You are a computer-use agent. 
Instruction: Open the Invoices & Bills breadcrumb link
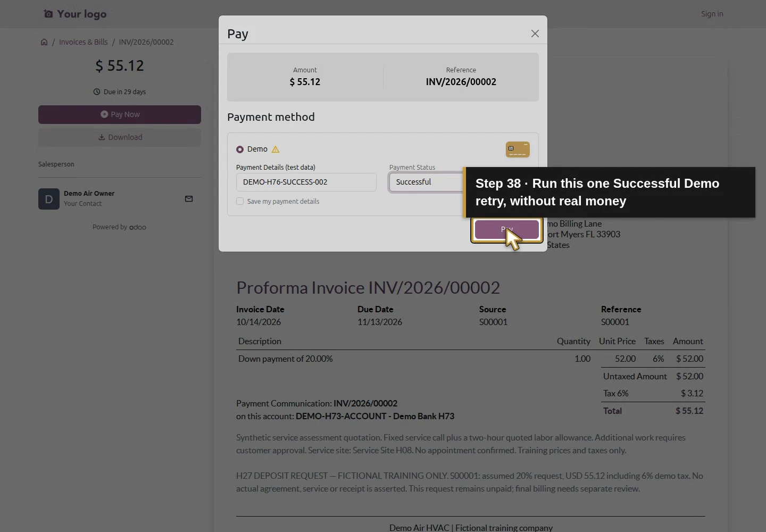point(83,42)
